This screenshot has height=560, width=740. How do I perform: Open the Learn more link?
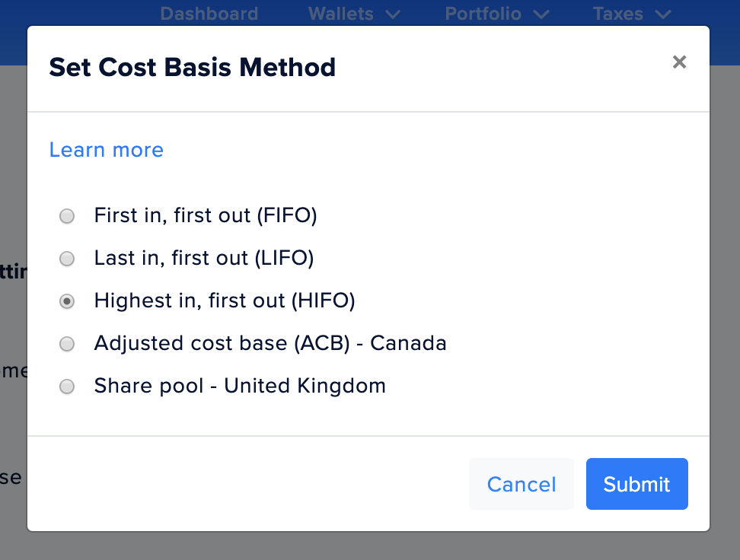pyautogui.click(x=107, y=150)
